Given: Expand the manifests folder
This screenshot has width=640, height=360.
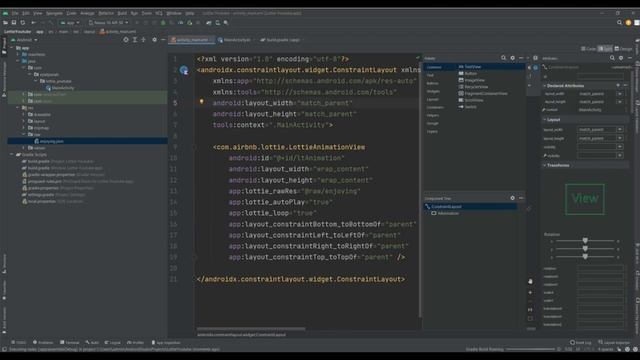Looking at the screenshot, I should [x=18, y=54].
